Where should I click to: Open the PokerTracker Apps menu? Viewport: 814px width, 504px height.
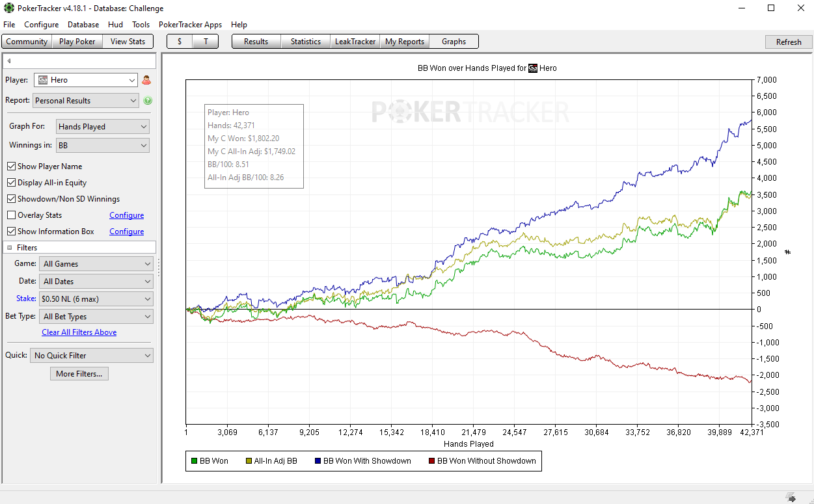click(190, 25)
